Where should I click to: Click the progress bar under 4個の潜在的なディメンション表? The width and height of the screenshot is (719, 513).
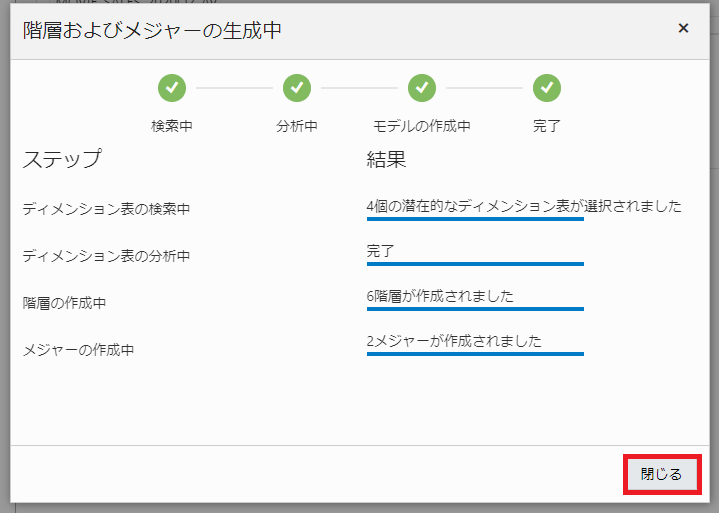click(x=475, y=219)
